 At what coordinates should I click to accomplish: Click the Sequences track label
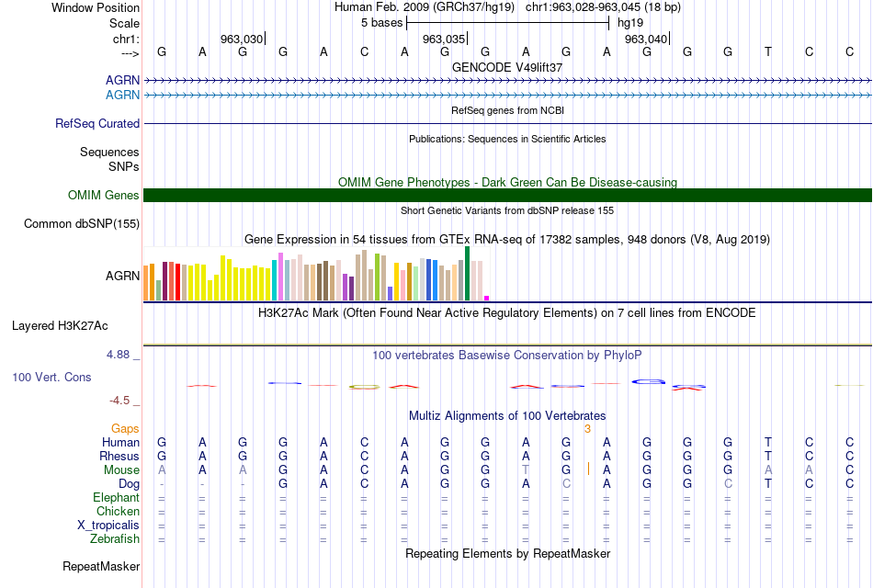pos(109,152)
